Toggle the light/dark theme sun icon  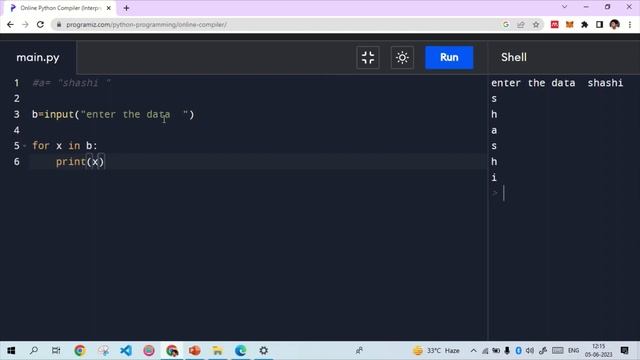coord(402,58)
